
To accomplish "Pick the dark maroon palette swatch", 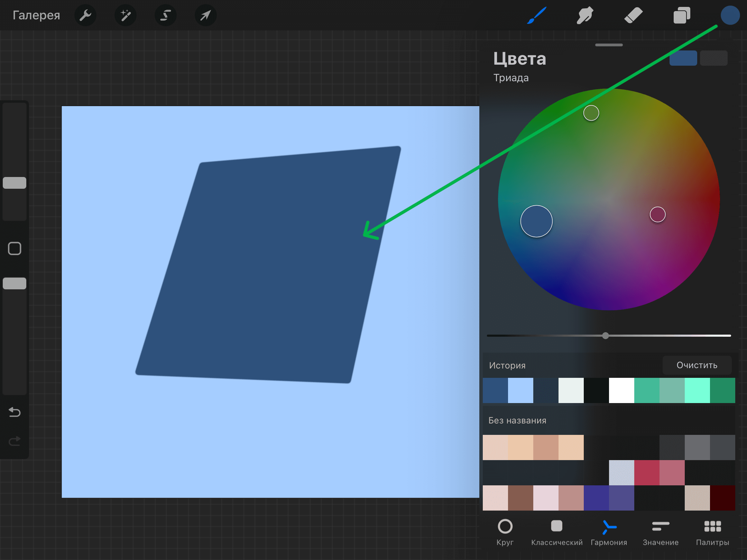I will coord(722,498).
